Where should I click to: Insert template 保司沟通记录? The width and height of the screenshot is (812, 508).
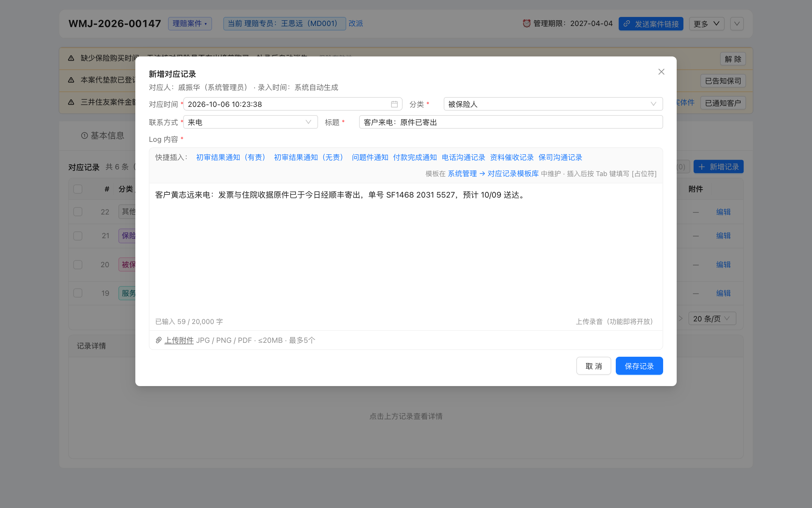[561, 157]
